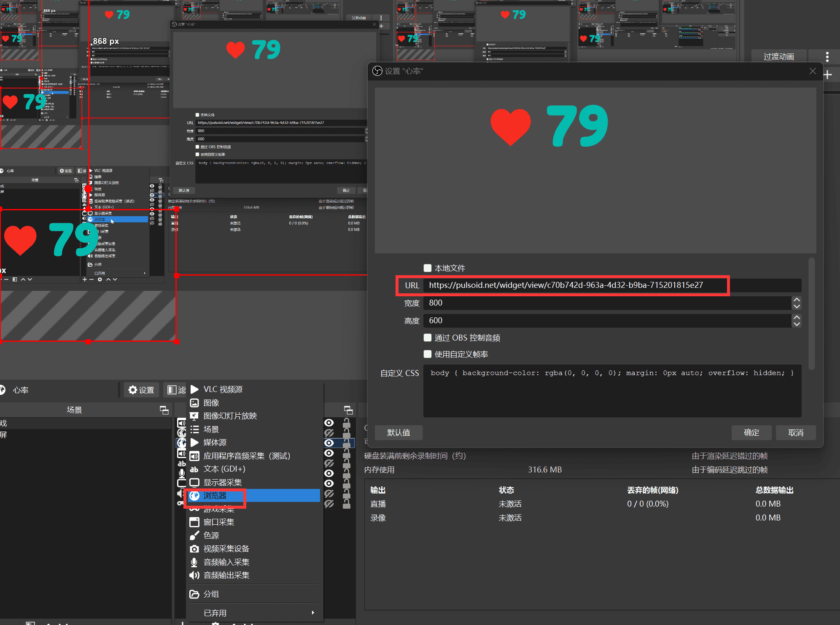Click the 视频采集设备 camera icon
840x625 pixels.
click(194, 549)
